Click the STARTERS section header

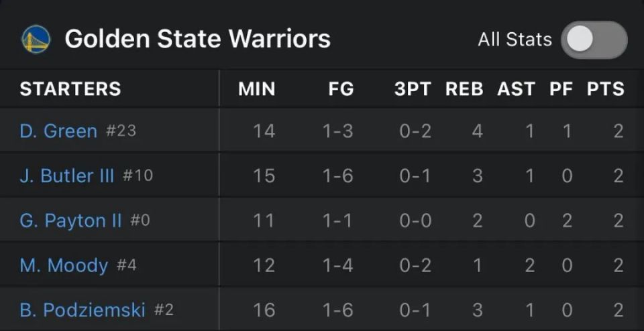coord(70,89)
